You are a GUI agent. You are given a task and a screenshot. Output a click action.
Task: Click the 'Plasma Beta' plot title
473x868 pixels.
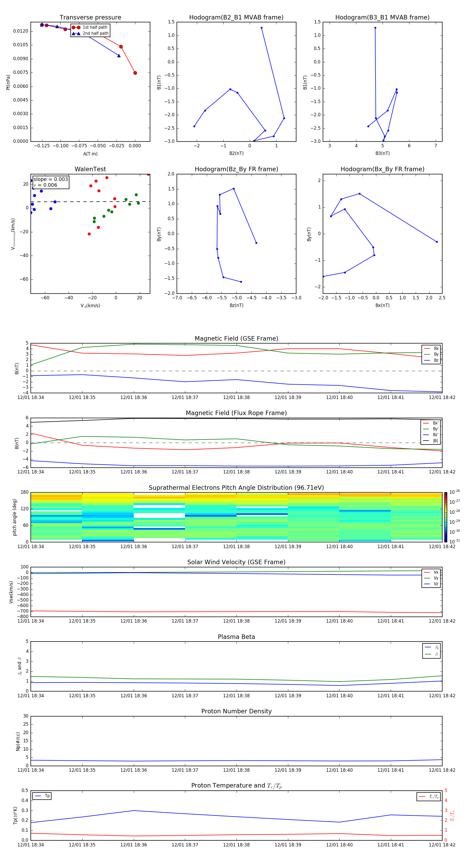[x=236, y=637]
